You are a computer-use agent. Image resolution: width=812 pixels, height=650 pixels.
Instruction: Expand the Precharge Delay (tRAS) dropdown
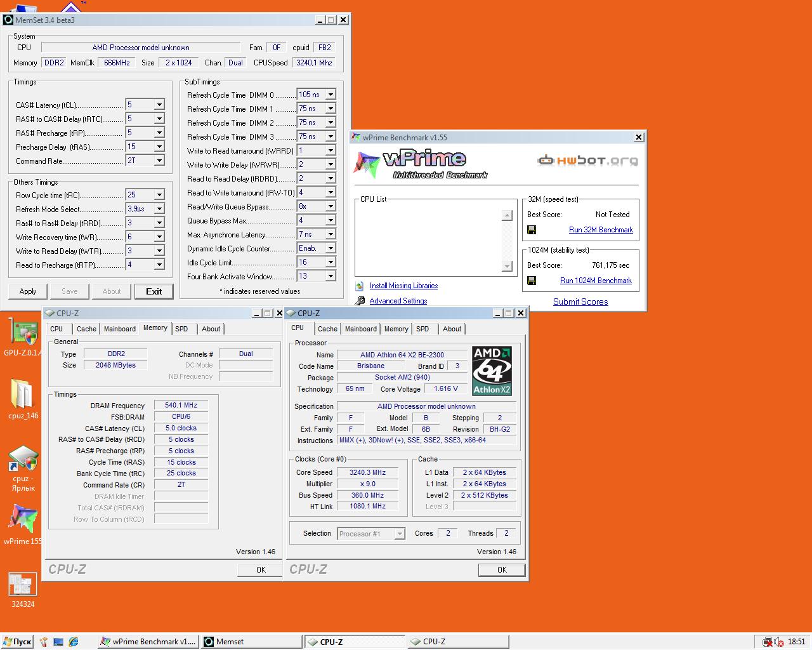tap(159, 147)
